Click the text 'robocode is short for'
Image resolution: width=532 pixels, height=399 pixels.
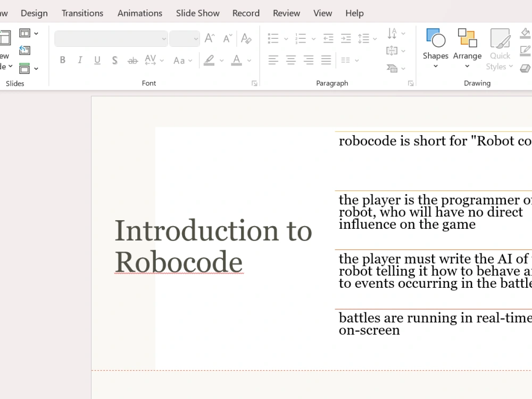tap(403, 141)
